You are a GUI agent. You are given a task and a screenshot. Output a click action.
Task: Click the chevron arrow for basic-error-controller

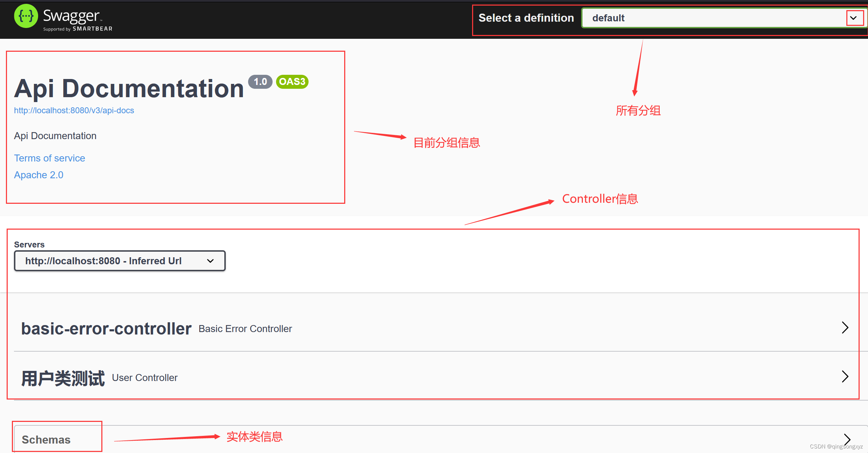coord(845,328)
